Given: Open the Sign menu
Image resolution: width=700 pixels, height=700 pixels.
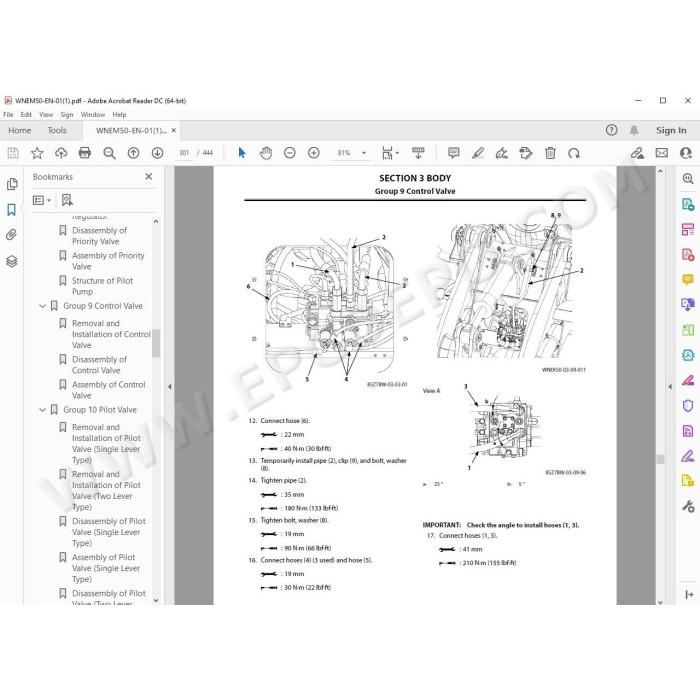Looking at the screenshot, I should [x=67, y=115].
